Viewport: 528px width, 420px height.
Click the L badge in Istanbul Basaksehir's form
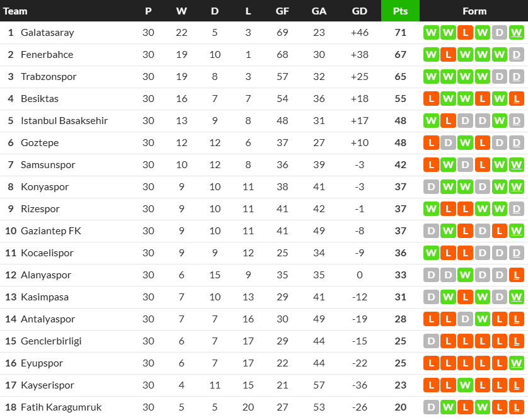point(449,121)
